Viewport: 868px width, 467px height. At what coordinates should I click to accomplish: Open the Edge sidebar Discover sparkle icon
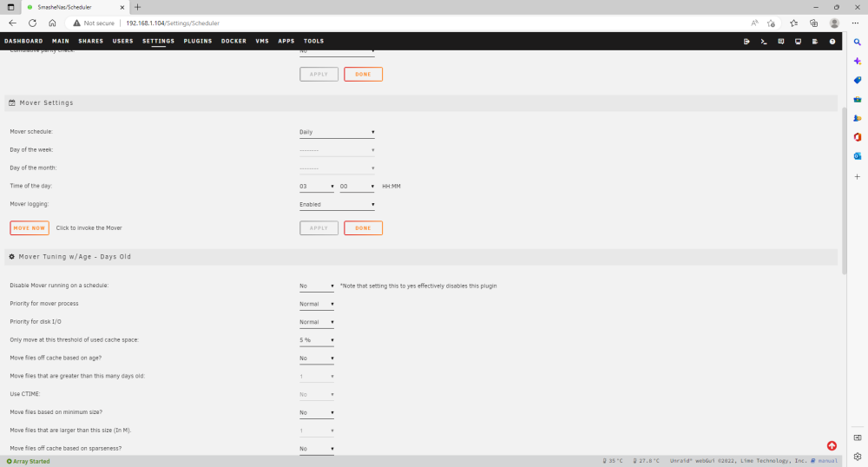858,61
